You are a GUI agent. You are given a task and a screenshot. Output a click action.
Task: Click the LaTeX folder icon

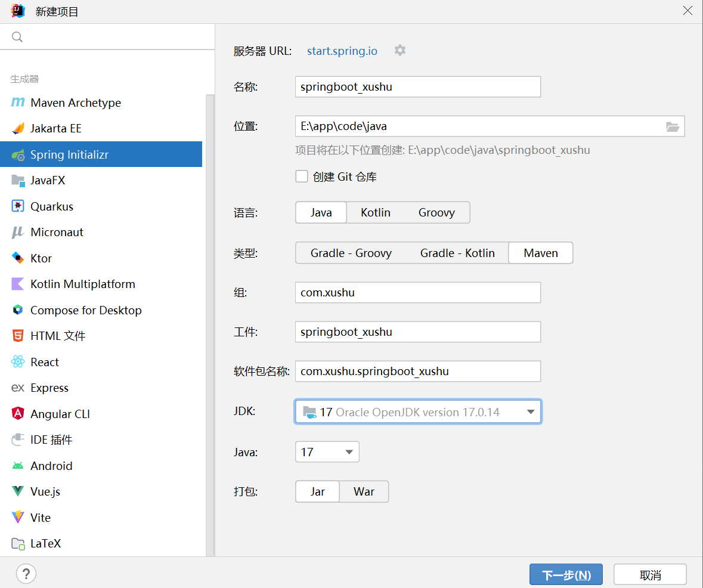tap(18, 543)
